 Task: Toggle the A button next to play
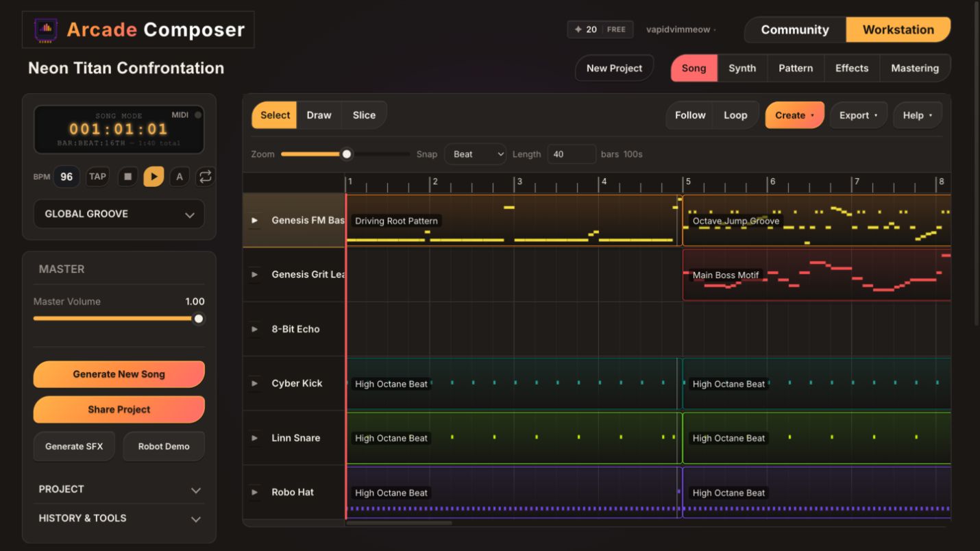click(x=180, y=177)
